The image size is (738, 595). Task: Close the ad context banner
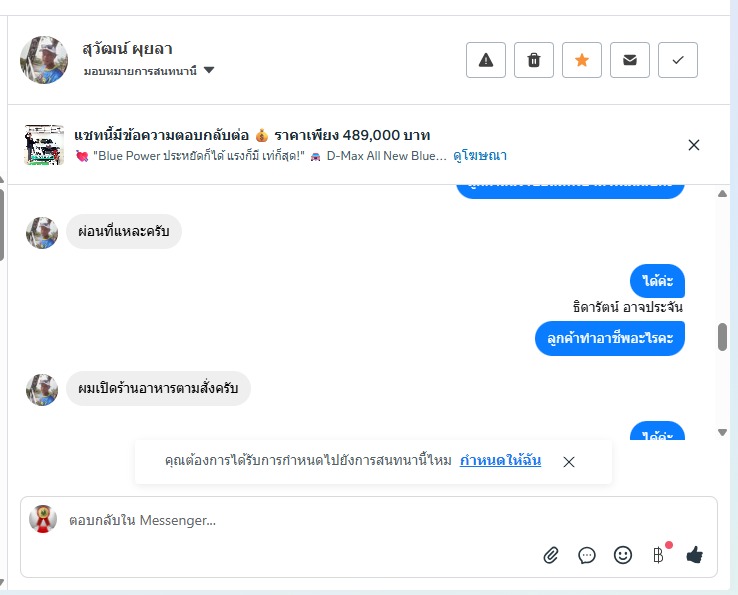[x=693, y=145]
